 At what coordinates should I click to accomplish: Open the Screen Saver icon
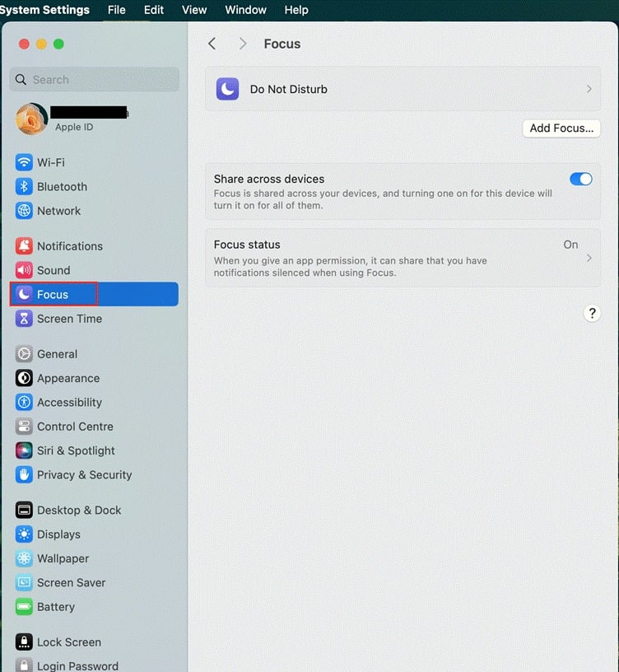[x=24, y=582]
